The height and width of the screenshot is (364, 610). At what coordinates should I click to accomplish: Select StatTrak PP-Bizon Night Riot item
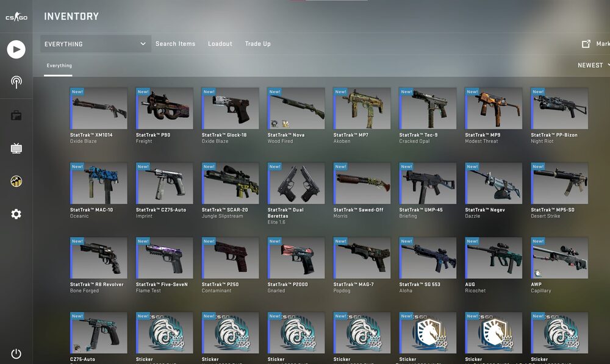tap(559, 108)
